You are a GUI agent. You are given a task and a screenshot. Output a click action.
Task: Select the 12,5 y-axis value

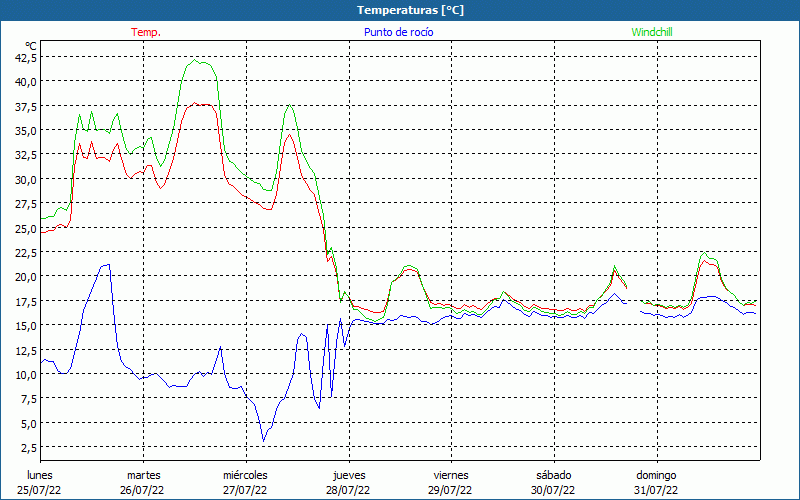tap(26, 350)
